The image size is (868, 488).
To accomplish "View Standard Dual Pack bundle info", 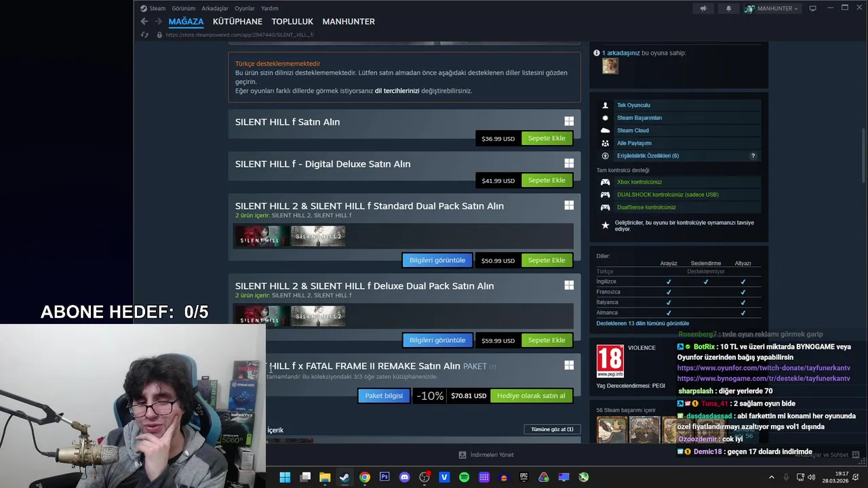I will [x=437, y=260].
